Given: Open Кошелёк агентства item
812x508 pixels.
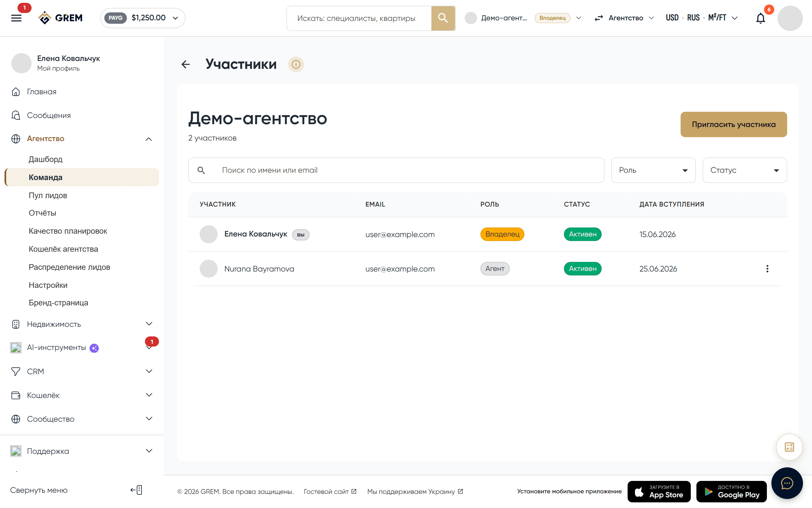Looking at the screenshot, I should (63, 249).
